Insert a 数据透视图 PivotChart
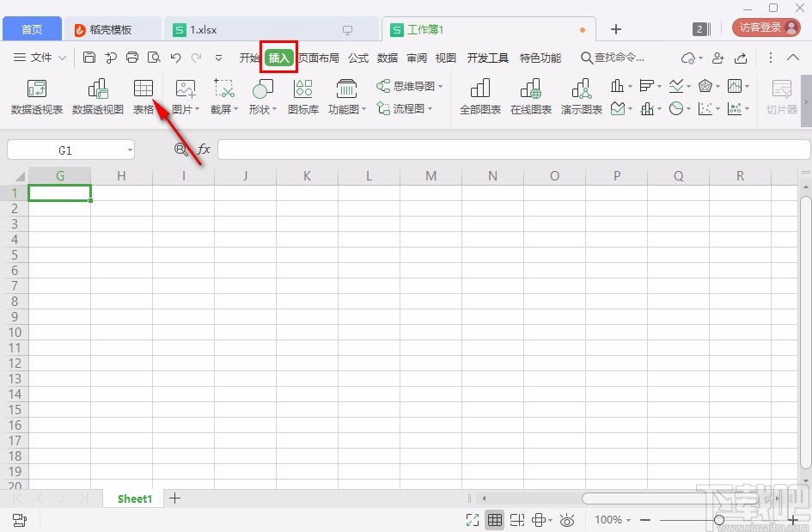 coord(97,95)
